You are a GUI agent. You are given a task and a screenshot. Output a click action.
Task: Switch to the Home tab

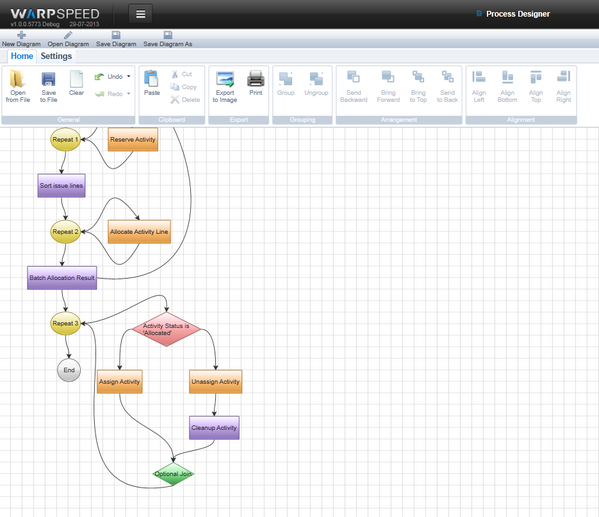(x=22, y=56)
